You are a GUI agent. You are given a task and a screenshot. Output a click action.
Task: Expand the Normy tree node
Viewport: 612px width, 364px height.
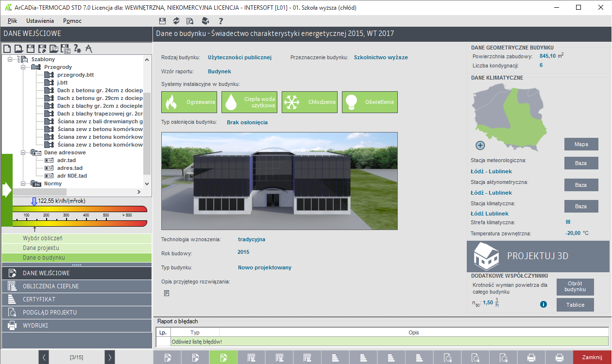[23, 183]
